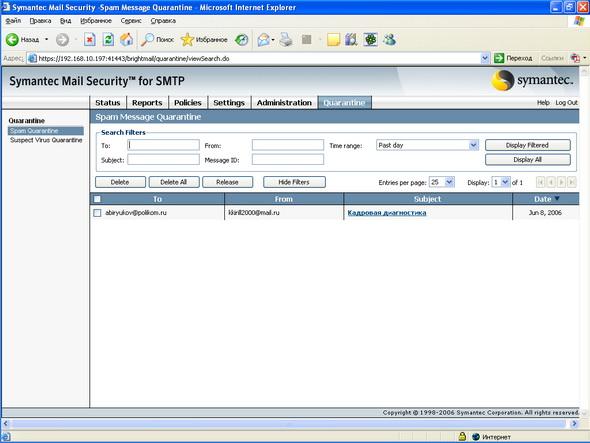
Task: Open the Файл menu
Action: pyautogui.click(x=13, y=21)
